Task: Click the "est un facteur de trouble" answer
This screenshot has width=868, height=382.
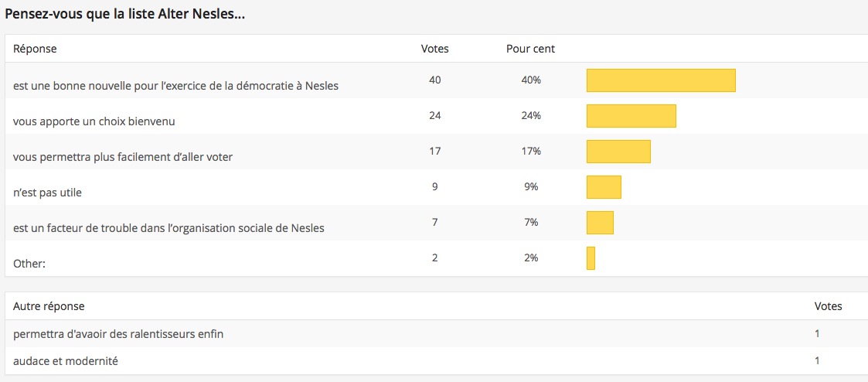Action: click(x=168, y=228)
